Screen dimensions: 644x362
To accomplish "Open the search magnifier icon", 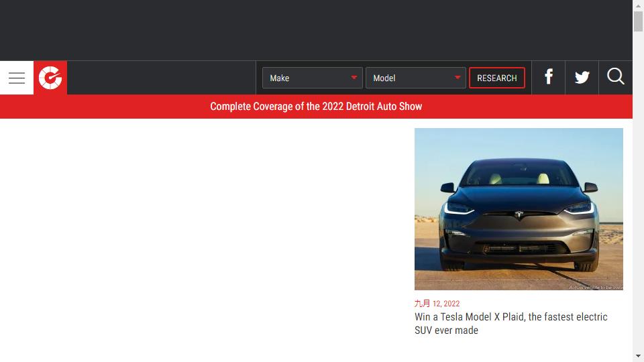I will pos(615,77).
